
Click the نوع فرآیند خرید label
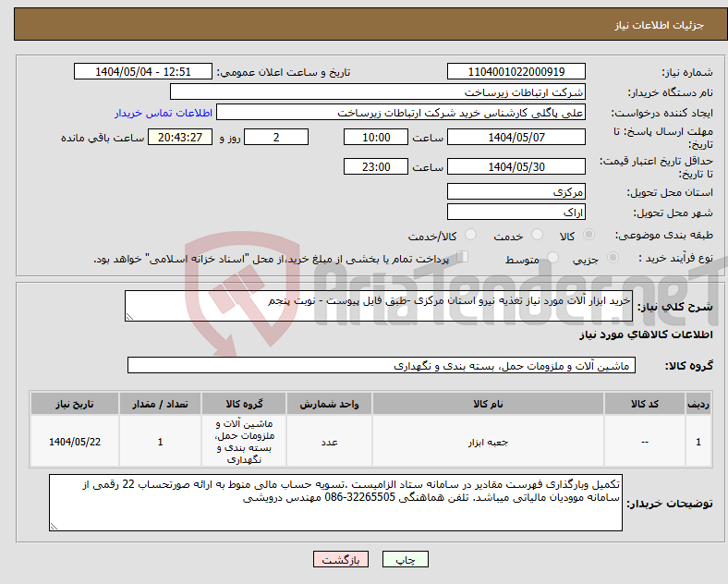click(x=675, y=258)
